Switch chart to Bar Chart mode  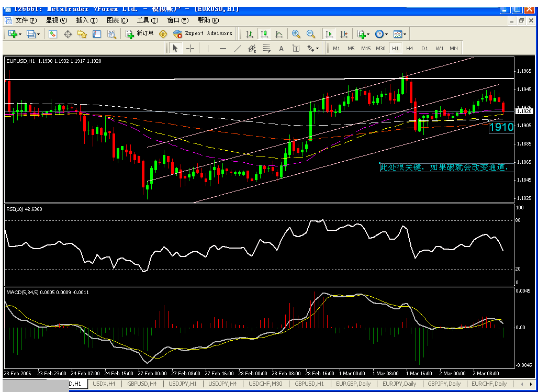click(x=250, y=34)
